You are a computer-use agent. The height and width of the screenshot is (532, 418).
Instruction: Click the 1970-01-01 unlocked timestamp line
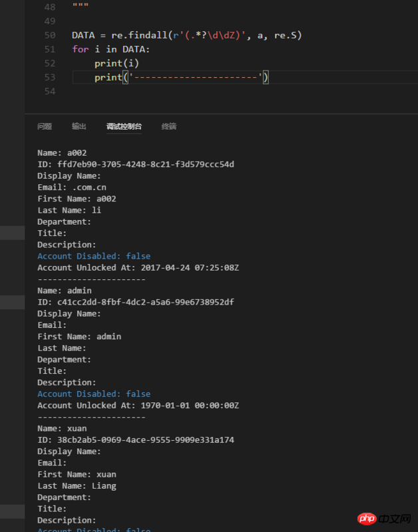coord(138,406)
